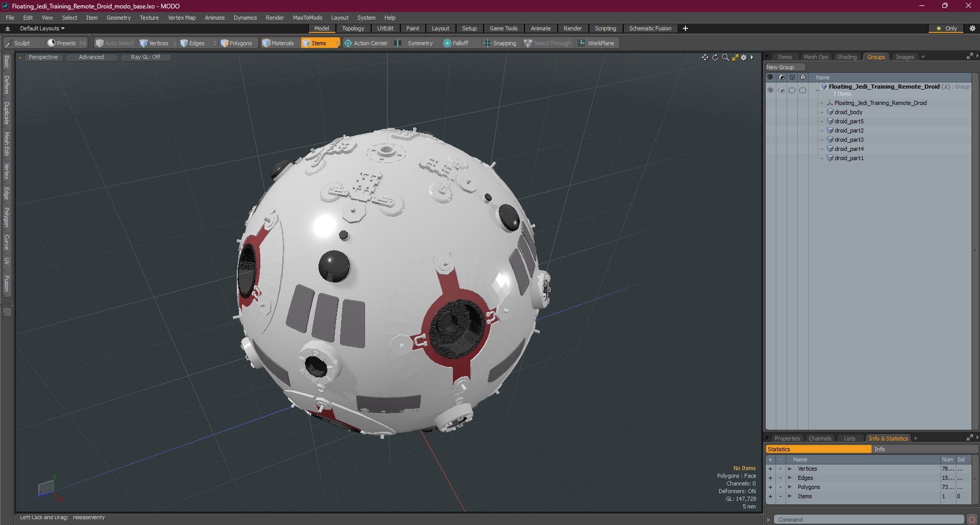980x525 pixels.
Task: Toggle render camera for droid group
Action: (781, 90)
